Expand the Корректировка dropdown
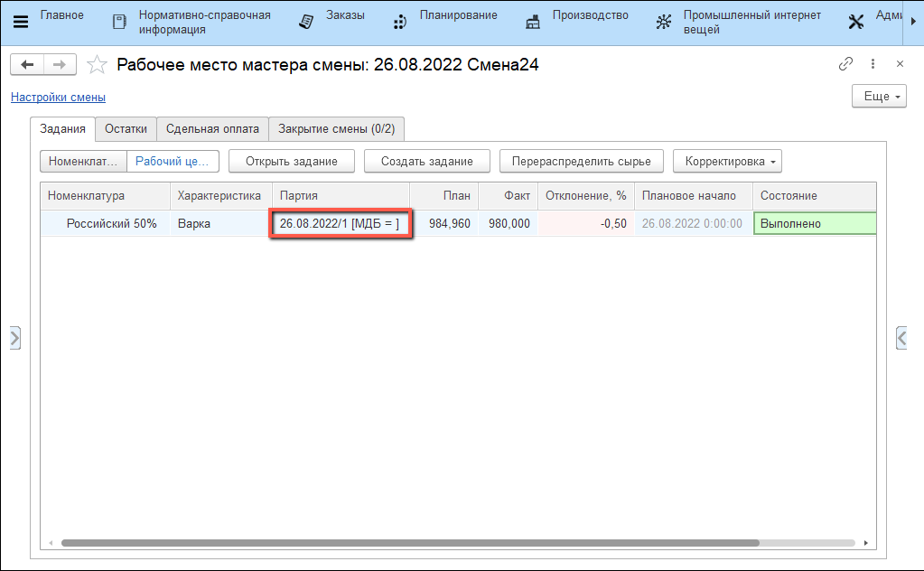This screenshot has height=571, width=924. click(727, 162)
